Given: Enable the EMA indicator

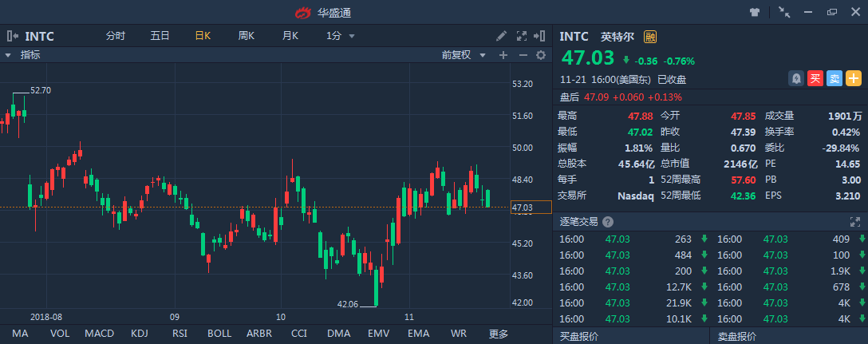Looking at the screenshot, I should (419, 334).
